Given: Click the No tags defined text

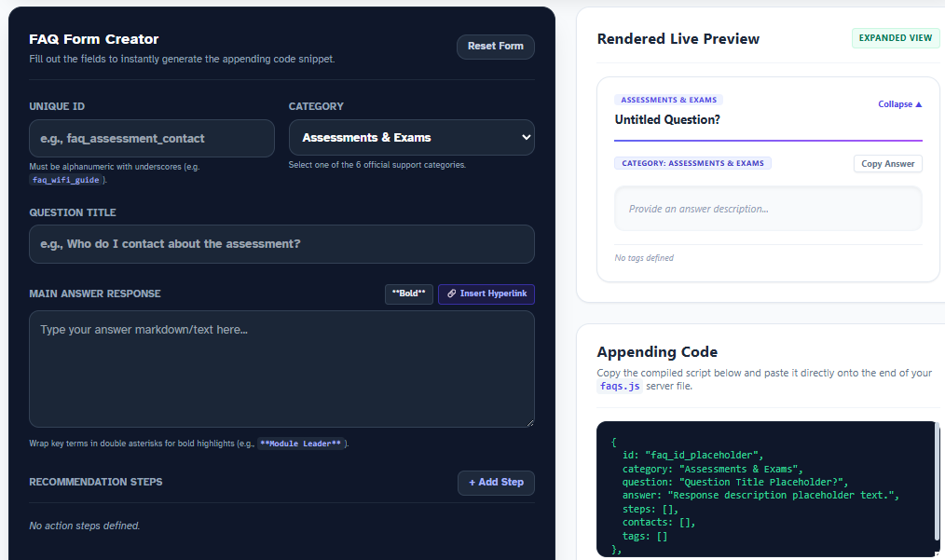Looking at the screenshot, I should [x=644, y=258].
